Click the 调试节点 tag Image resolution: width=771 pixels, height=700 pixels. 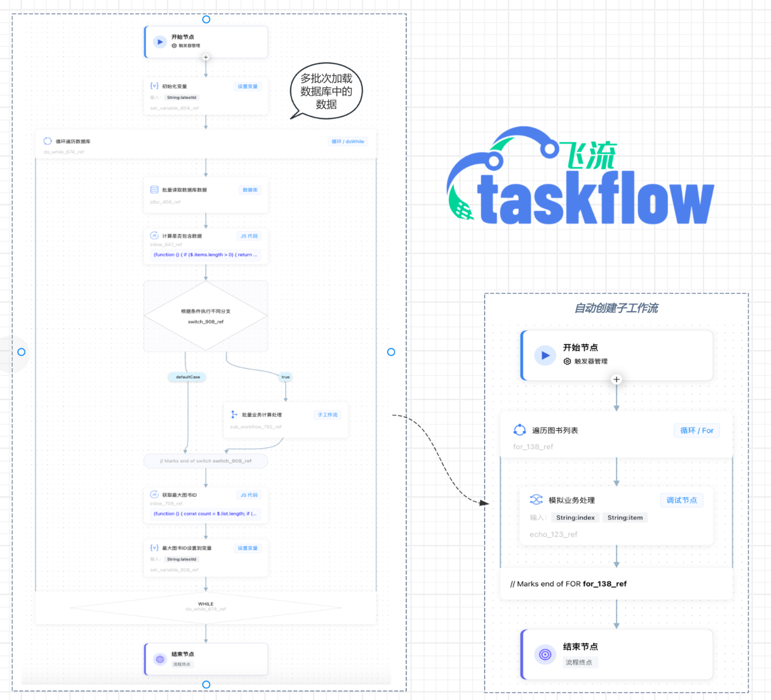[682, 500]
